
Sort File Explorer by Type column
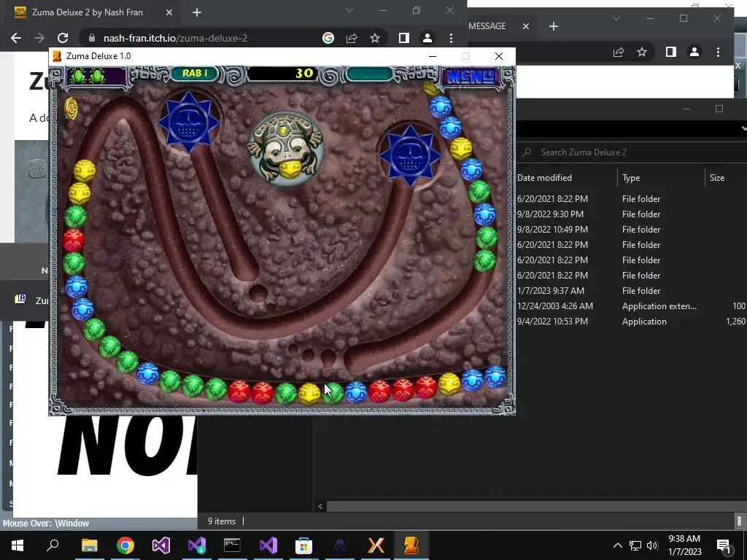pos(661,178)
